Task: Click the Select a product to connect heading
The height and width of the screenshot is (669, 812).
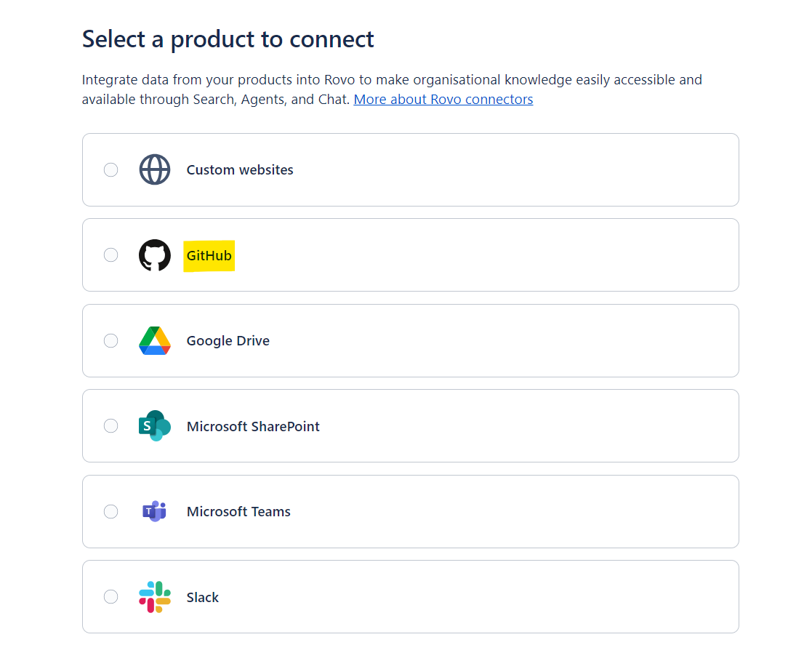Action: click(228, 39)
